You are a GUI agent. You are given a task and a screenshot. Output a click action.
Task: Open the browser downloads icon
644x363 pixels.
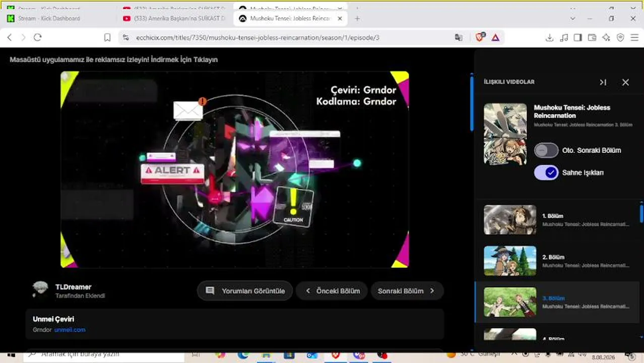(x=550, y=37)
